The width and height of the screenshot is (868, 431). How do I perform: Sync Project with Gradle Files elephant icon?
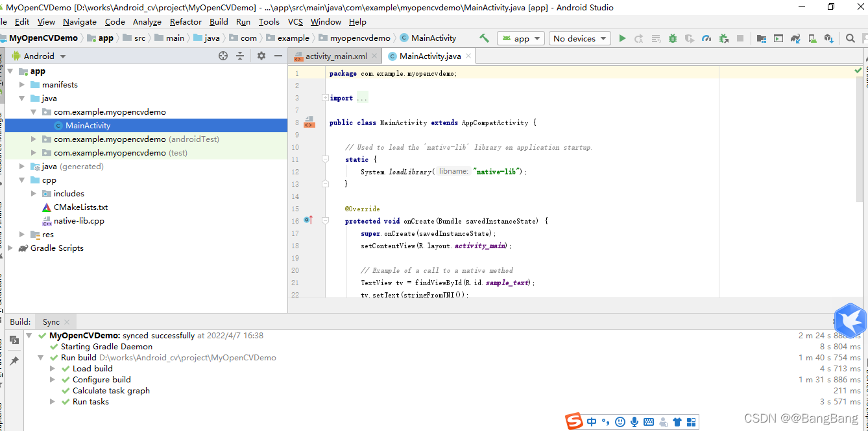(795, 38)
